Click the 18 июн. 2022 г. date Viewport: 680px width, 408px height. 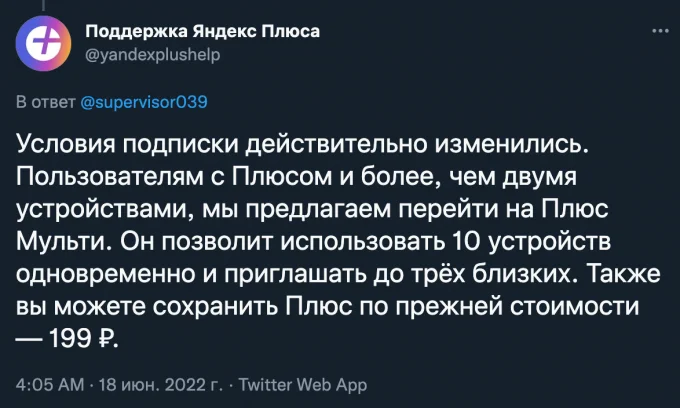(160, 385)
